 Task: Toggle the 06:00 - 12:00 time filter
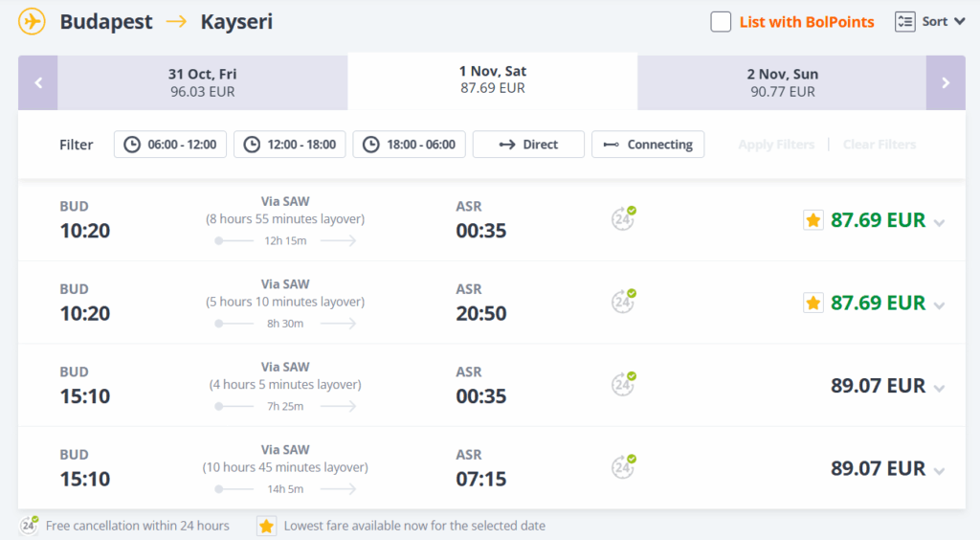170,145
